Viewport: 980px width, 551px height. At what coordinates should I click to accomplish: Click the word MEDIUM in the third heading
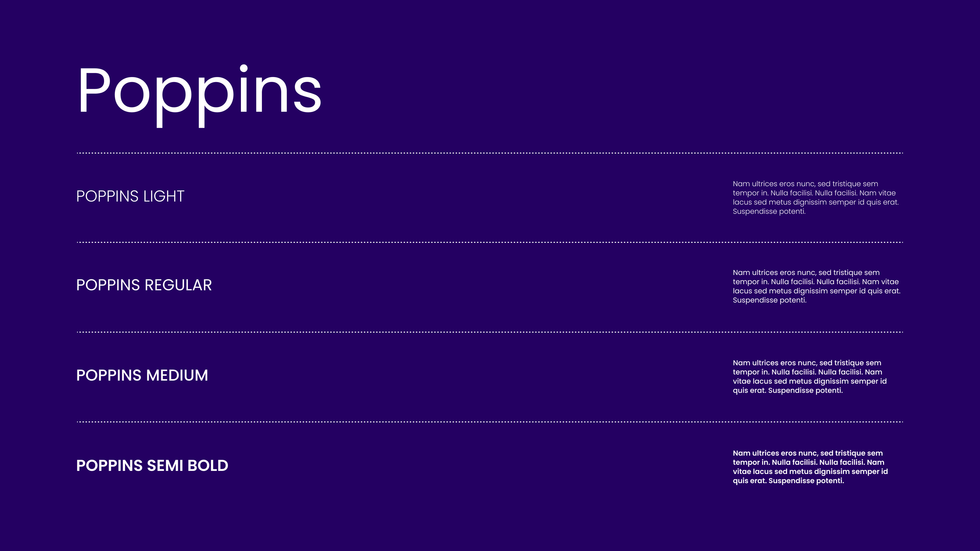(x=177, y=375)
